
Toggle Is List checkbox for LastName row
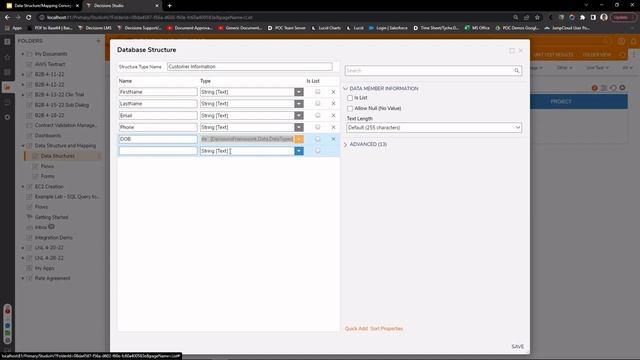point(318,104)
